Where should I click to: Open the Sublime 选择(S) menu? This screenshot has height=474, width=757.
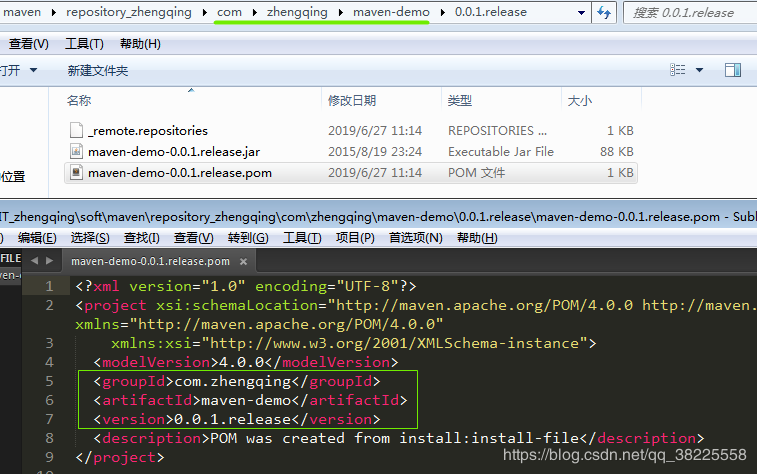pyautogui.click(x=90, y=238)
